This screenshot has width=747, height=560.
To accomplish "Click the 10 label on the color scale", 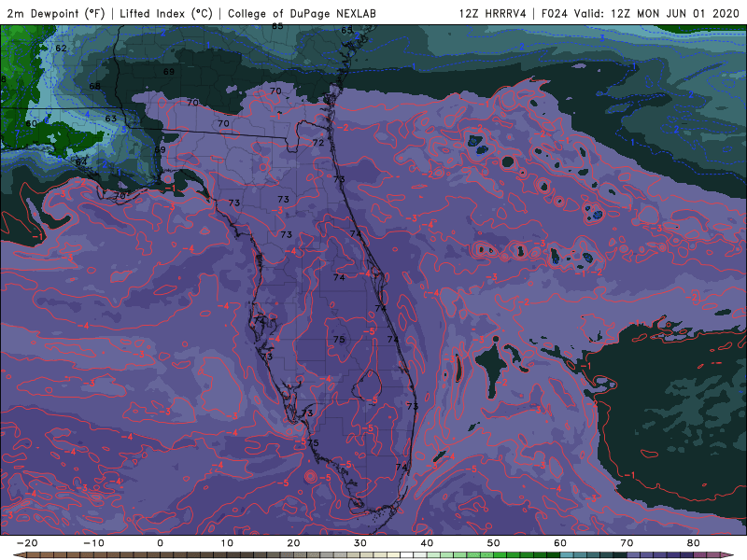I will (227, 543).
